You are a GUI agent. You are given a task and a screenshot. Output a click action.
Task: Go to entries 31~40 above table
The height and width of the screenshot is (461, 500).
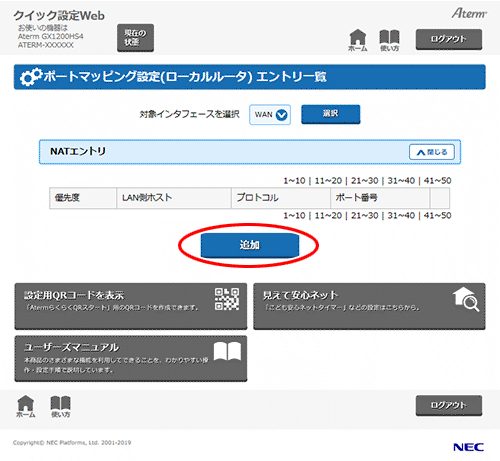[x=401, y=181]
